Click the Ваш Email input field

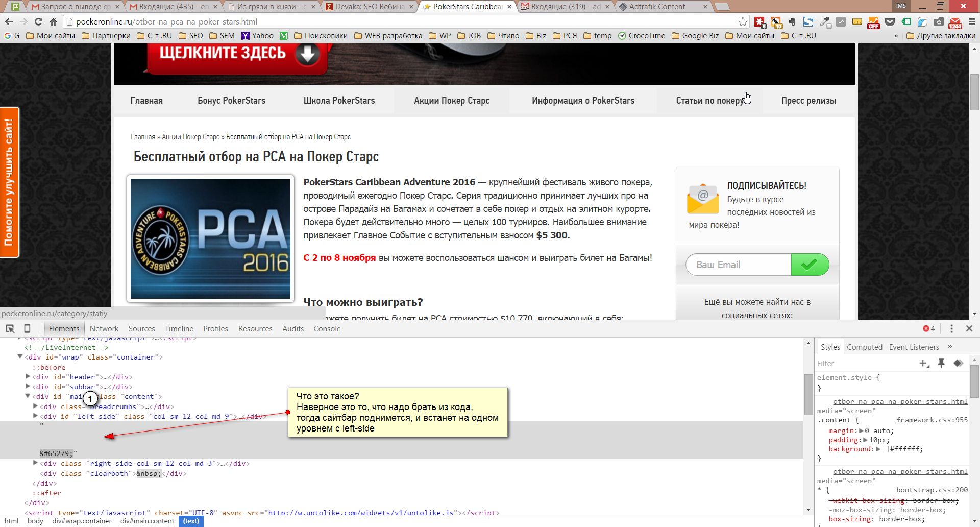tap(739, 265)
